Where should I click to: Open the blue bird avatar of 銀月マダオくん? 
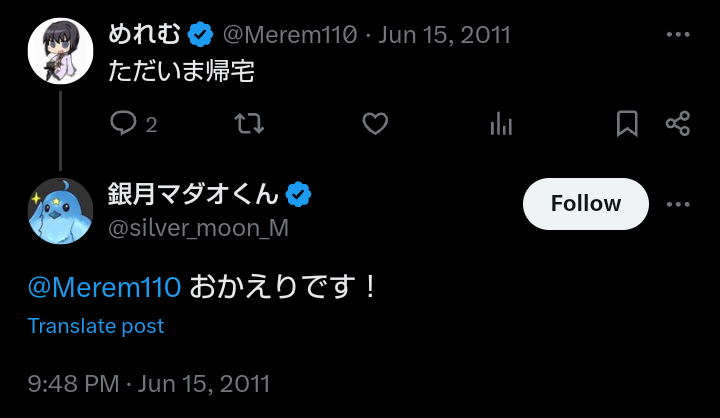click(x=60, y=211)
